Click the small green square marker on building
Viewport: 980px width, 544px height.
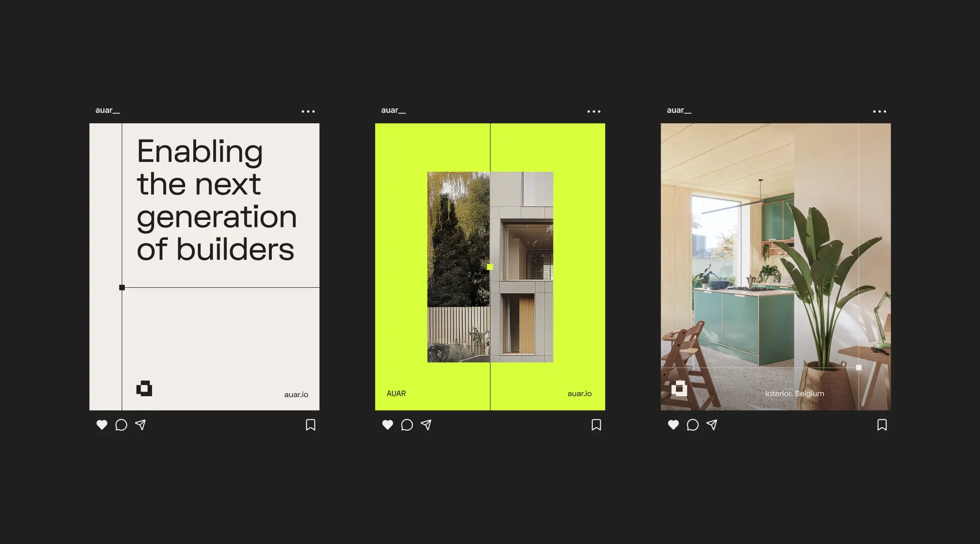(x=490, y=267)
